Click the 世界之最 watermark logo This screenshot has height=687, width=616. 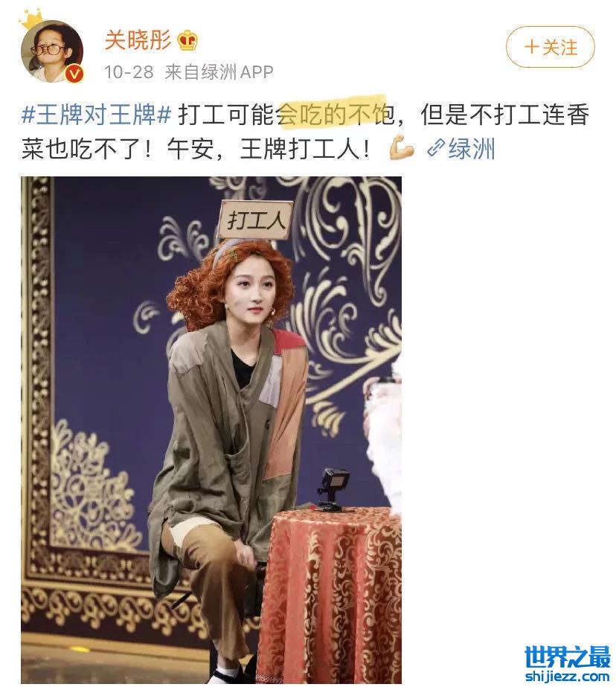click(567, 656)
